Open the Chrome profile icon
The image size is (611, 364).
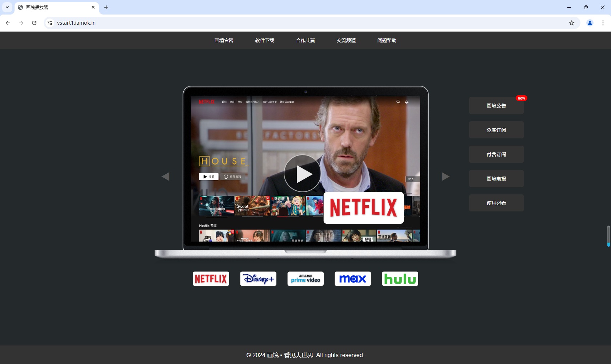tap(590, 23)
